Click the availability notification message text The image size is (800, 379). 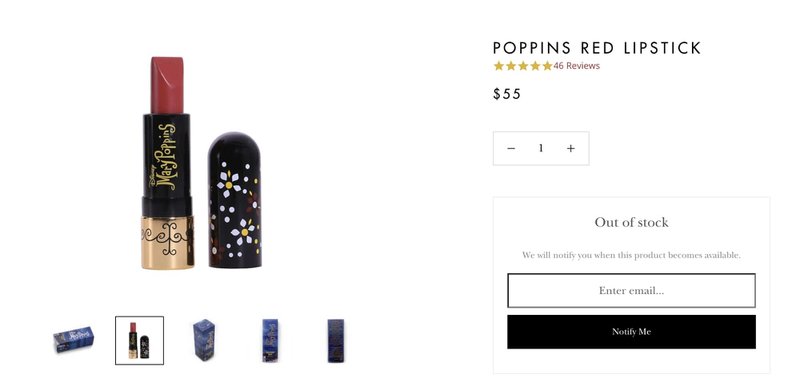click(631, 255)
